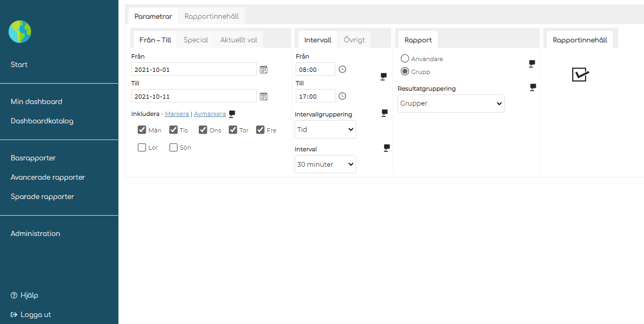Open the Intervallgruppering dropdown showing Tid

point(325,129)
